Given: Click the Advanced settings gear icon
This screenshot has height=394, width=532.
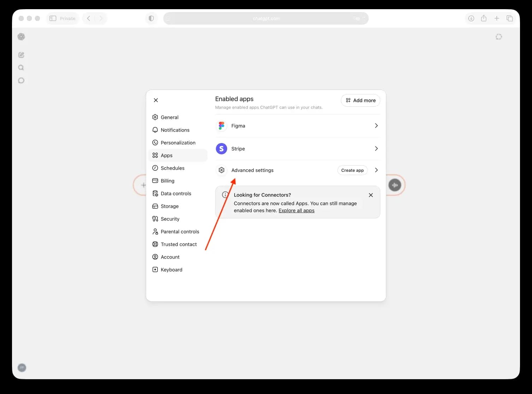Looking at the screenshot, I should click(x=221, y=170).
